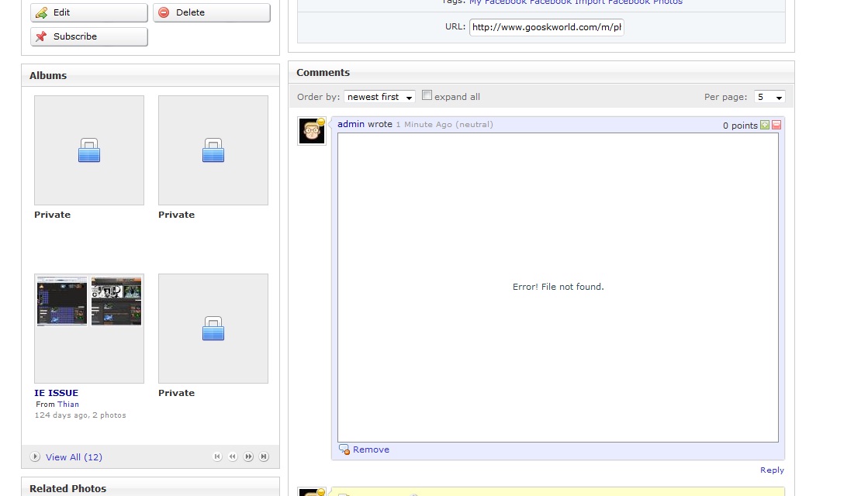868x496 pixels.
Task: Open the Order by newest first dropdown
Action: [x=379, y=97]
